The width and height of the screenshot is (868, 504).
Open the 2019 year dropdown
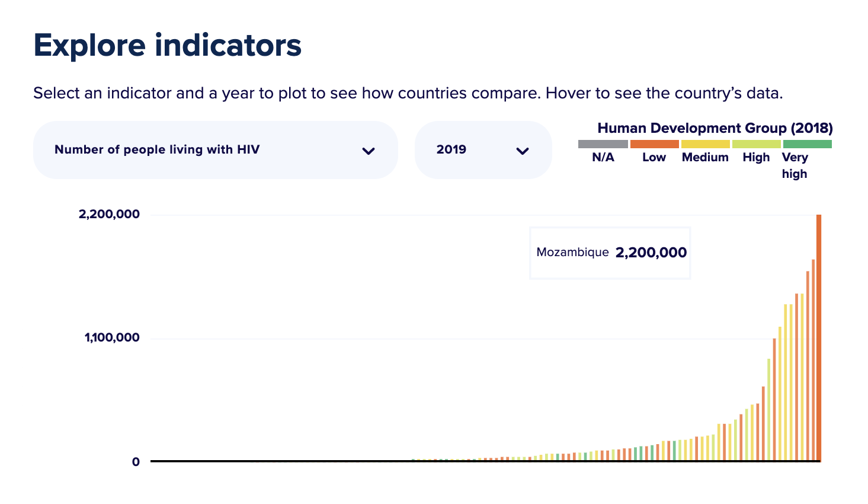483,150
